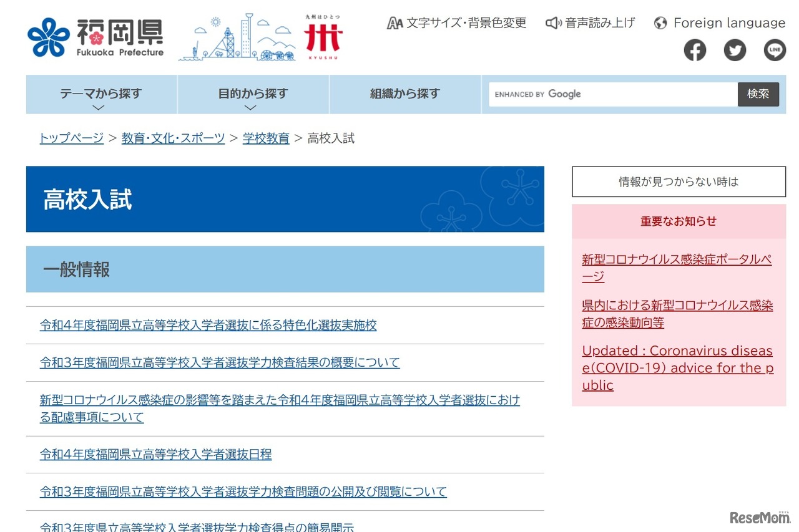
Task: Click the 情報が見つからない時は button
Action: (x=679, y=182)
